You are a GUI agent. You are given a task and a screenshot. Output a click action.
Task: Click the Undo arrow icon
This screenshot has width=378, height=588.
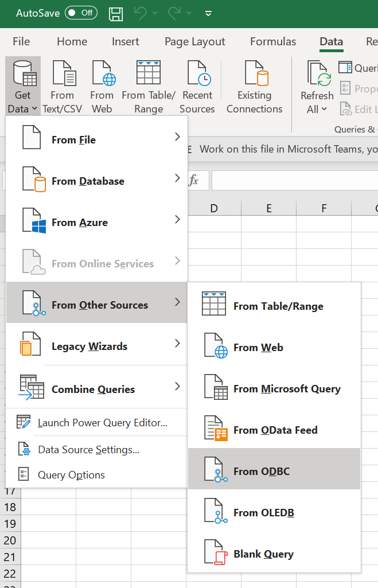(141, 14)
